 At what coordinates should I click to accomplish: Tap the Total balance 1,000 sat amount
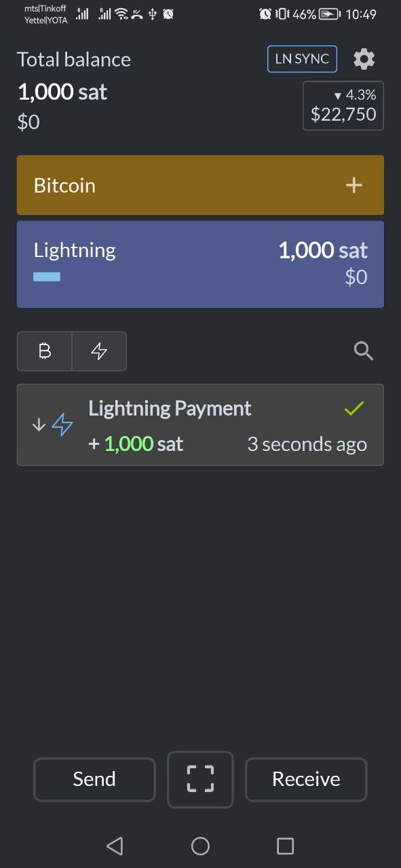pos(62,92)
